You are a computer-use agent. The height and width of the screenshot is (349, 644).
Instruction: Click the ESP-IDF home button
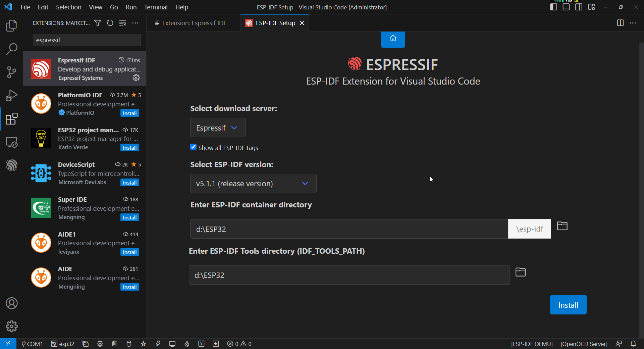(x=393, y=39)
